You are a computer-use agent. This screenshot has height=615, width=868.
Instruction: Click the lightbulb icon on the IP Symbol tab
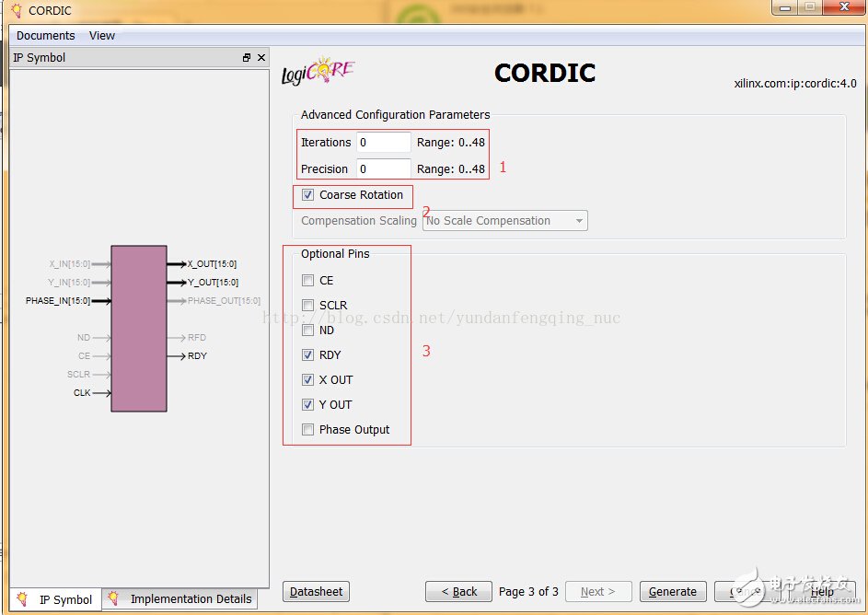(x=21, y=599)
